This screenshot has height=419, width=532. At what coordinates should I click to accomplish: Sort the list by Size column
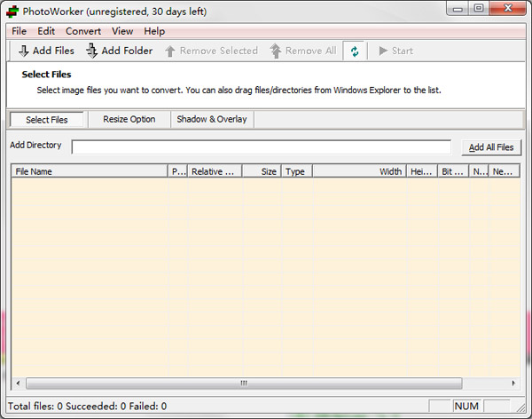[x=262, y=171]
